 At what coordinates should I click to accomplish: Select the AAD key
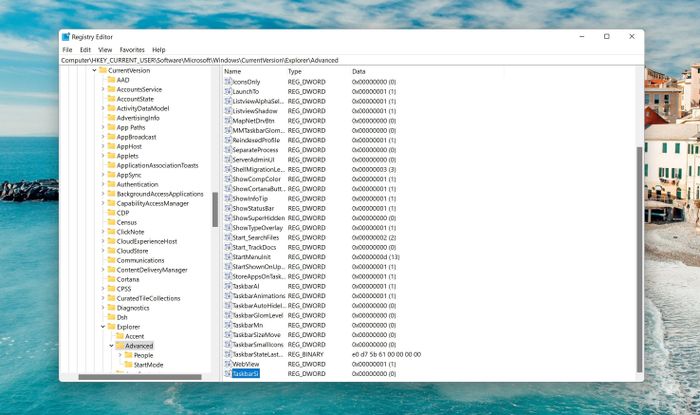pos(123,80)
